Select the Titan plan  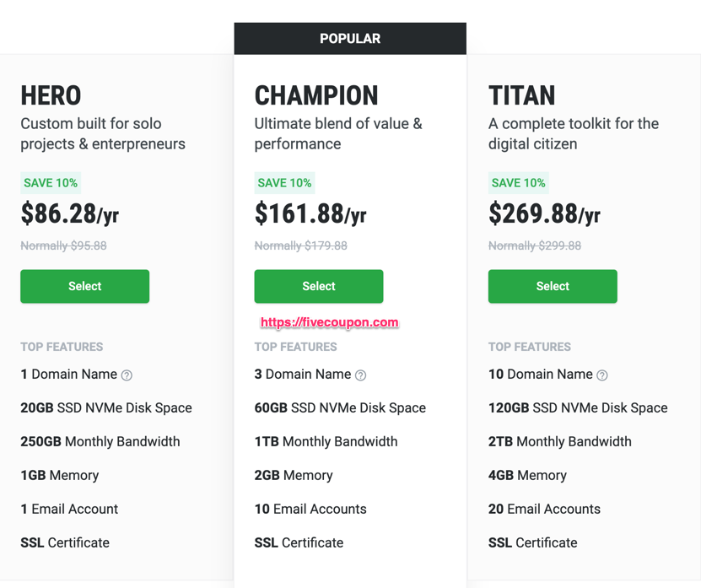click(553, 286)
